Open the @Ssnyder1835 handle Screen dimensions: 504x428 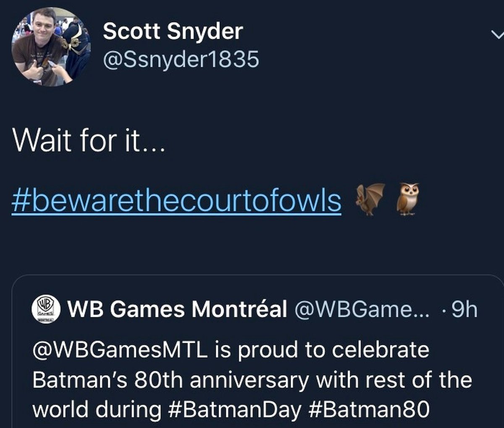pos(181,60)
